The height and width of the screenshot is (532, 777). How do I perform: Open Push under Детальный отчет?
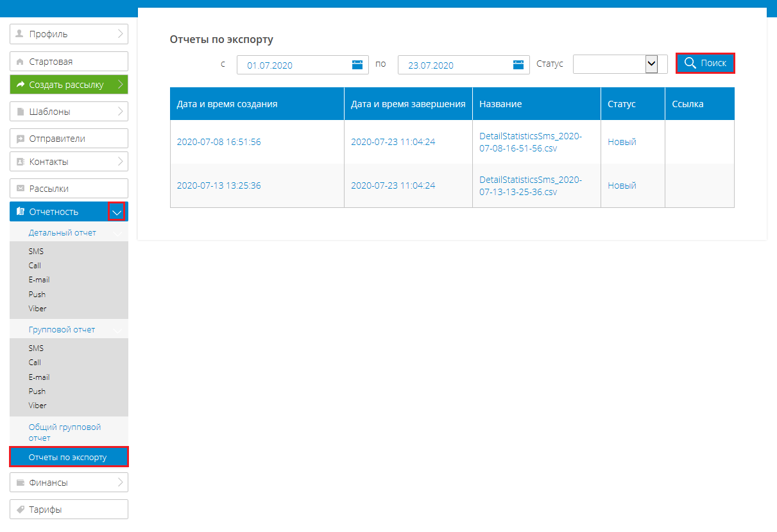pyautogui.click(x=37, y=295)
